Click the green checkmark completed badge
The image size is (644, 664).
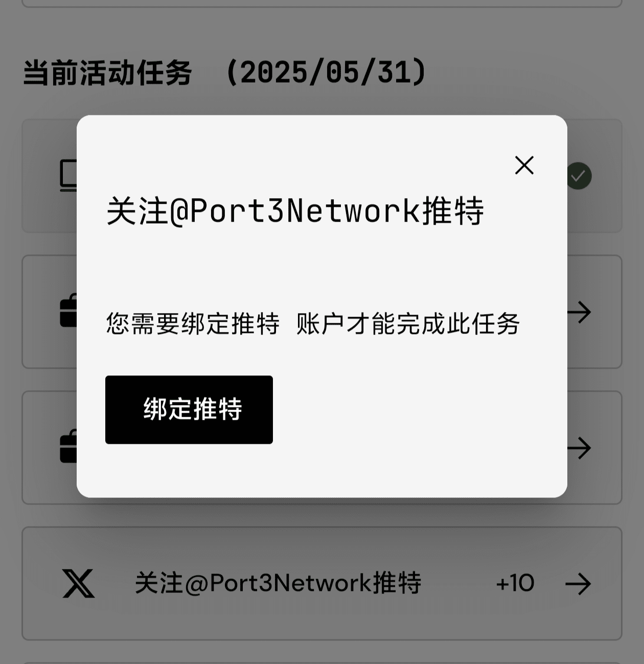click(579, 176)
